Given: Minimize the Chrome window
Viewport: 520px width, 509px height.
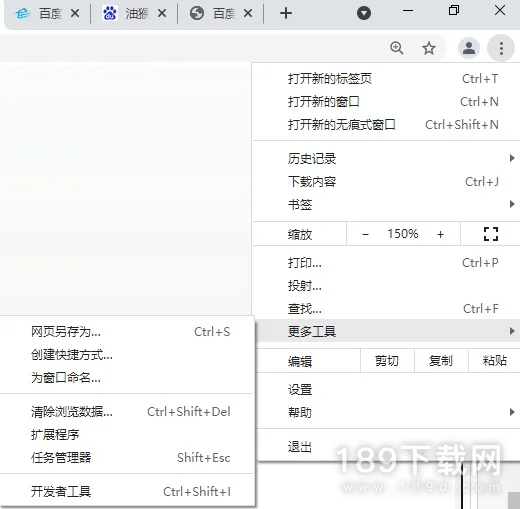Looking at the screenshot, I should coord(408,11).
